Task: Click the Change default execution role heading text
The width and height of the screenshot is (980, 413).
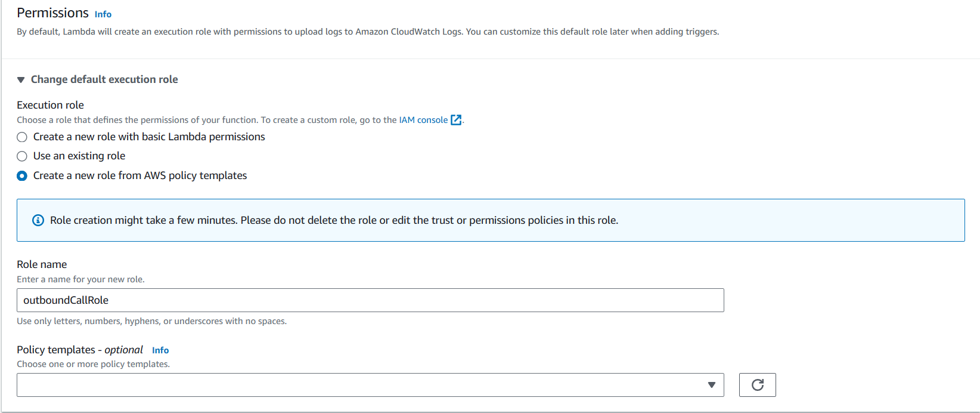Action: [104, 79]
